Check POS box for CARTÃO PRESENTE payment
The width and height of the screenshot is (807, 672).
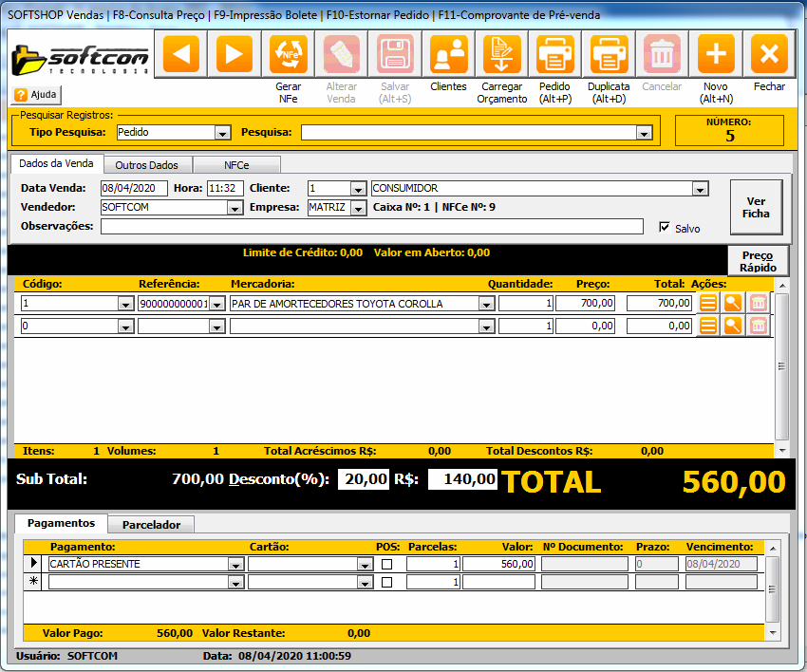click(386, 564)
